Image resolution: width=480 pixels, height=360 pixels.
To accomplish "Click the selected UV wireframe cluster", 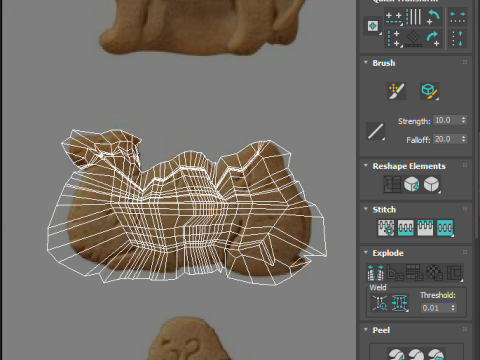I will tap(187, 207).
